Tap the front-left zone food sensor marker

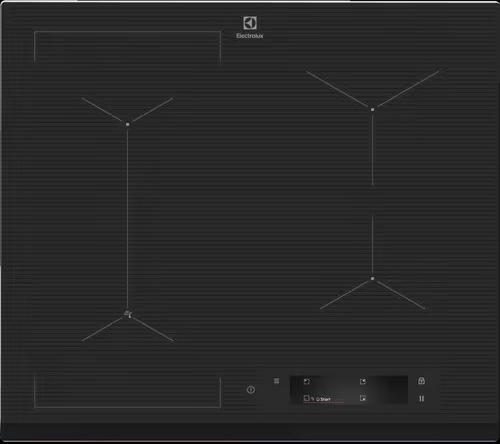tap(128, 314)
